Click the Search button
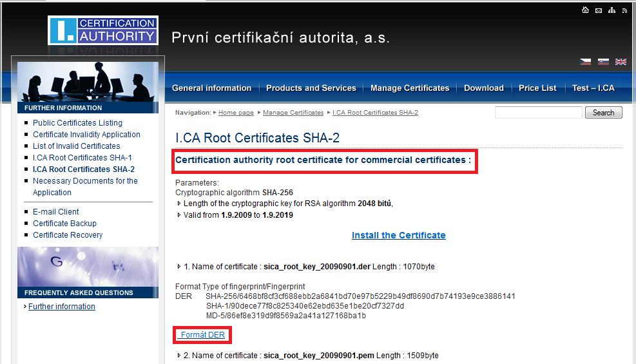The height and width of the screenshot is (364, 636). point(604,113)
